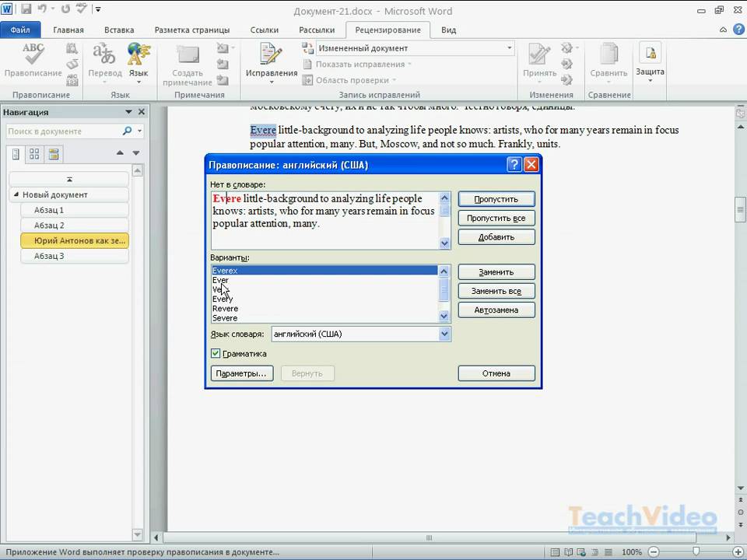Open the Customize Quick Access Toolbar arrow
747x560 pixels.
98,9
